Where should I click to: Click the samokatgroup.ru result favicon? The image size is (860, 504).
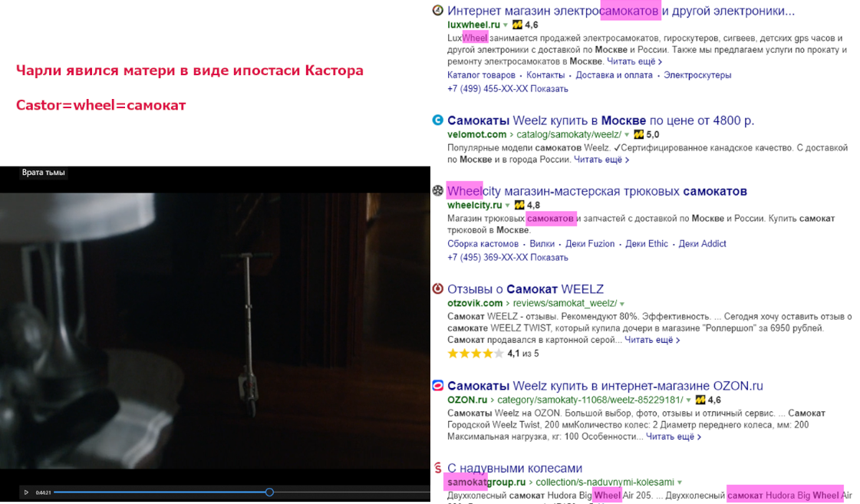click(438, 468)
